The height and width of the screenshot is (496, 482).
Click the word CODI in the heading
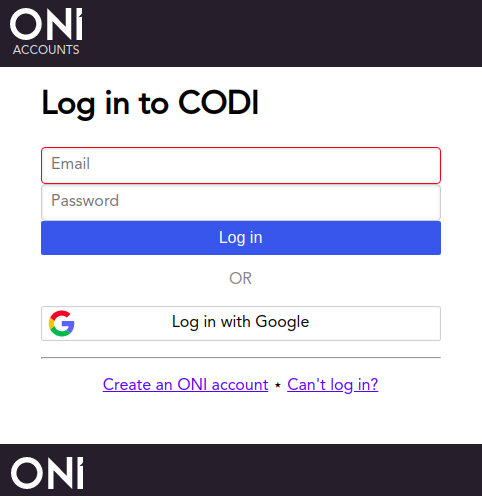pos(218,103)
